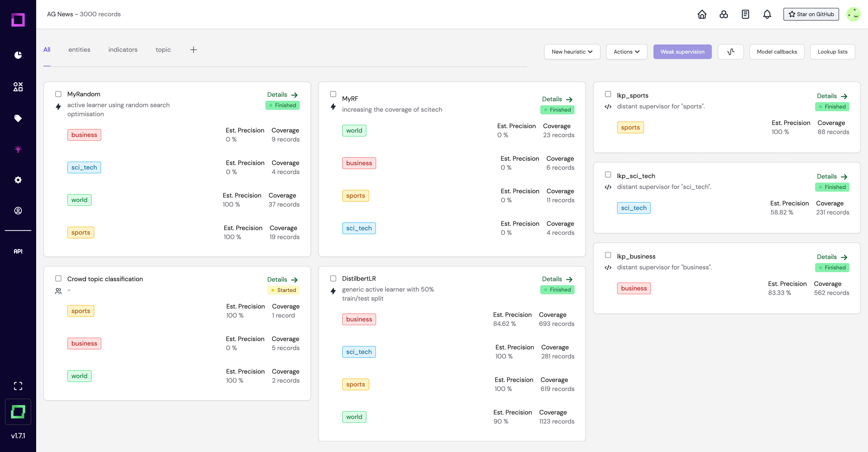Switch to the entities tab
Viewport: 868px width, 452px height.
(79, 50)
